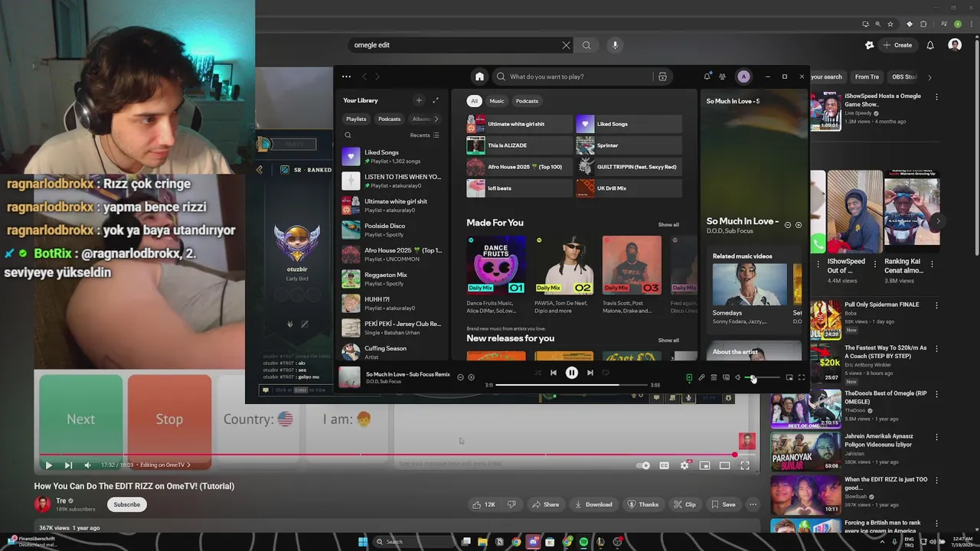The width and height of the screenshot is (980, 551).
Task: Search in Your Library
Action: pos(348,135)
